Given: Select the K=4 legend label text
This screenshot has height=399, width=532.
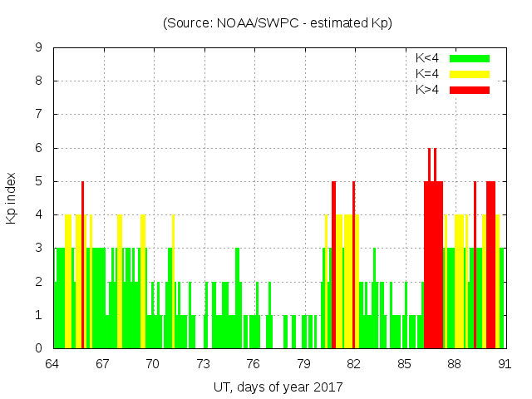Looking at the screenshot, I should coord(427,74).
